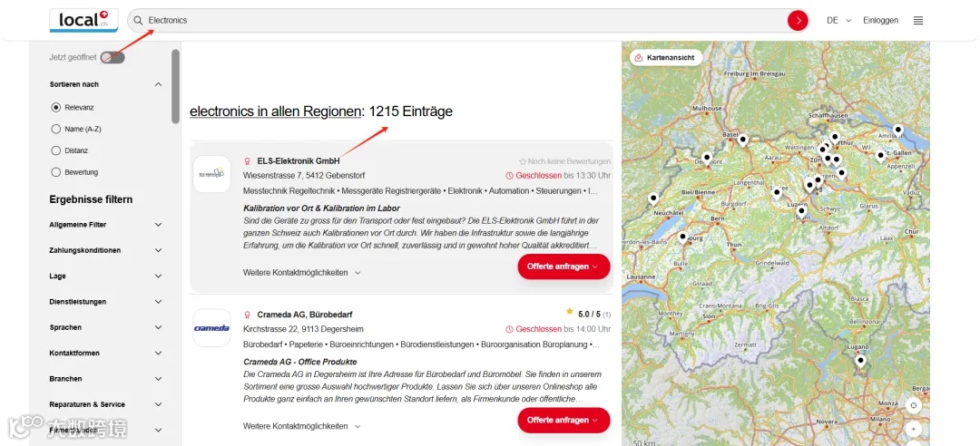
Task: Click address Wiesenstrasse 7, 5412 Gebenstorf
Action: click(x=304, y=176)
